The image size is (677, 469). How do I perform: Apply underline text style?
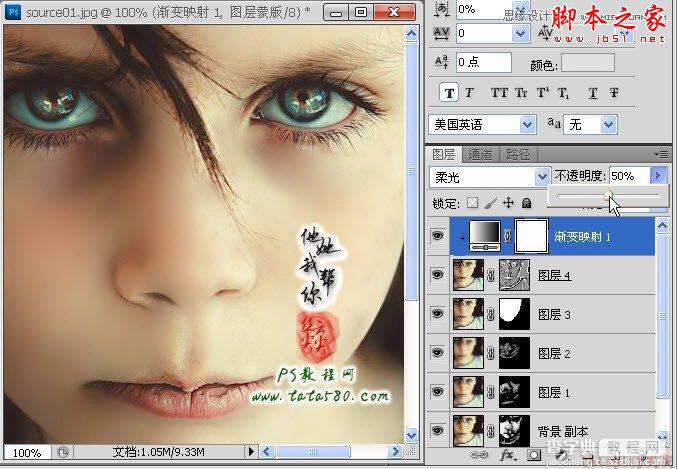(593, 93)
